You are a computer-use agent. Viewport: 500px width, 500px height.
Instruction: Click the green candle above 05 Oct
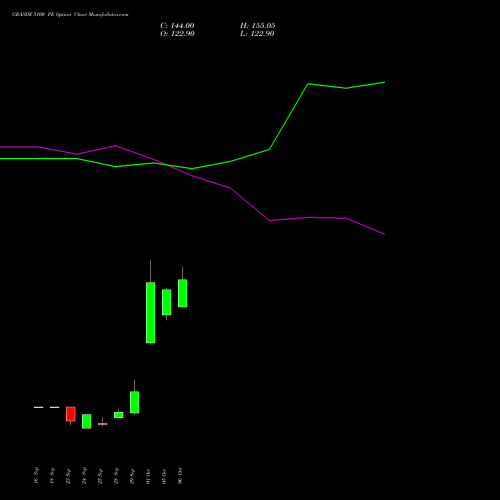167,302
